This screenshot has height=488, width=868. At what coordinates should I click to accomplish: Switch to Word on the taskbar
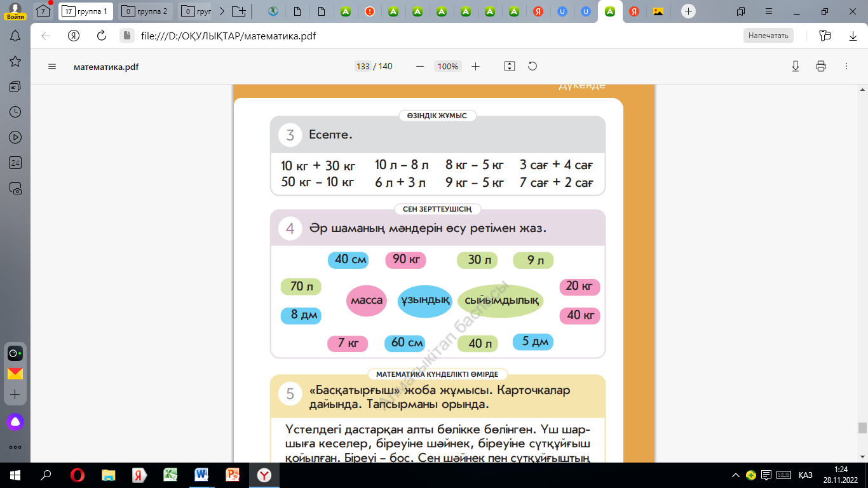click(201, 475)
